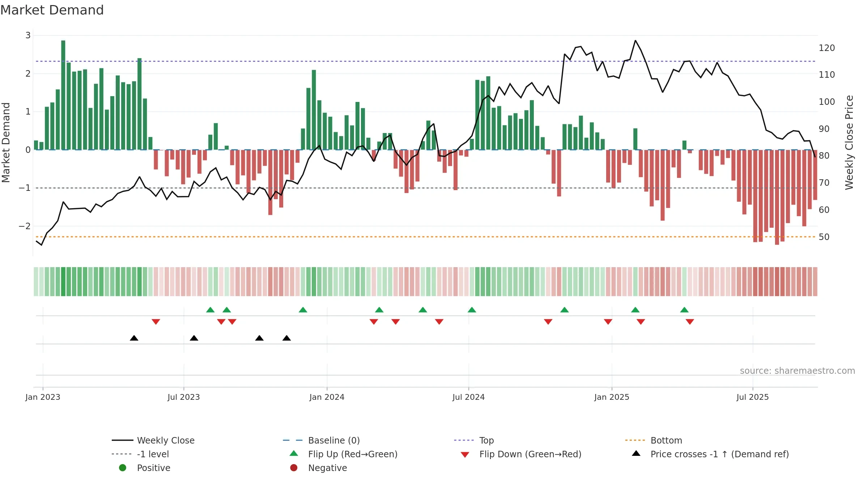The height and width of the screenshot is (488, 868).
Task: Click the red Flip Down legend triangle
Action: pyautogui.click(x=465, y=455)
